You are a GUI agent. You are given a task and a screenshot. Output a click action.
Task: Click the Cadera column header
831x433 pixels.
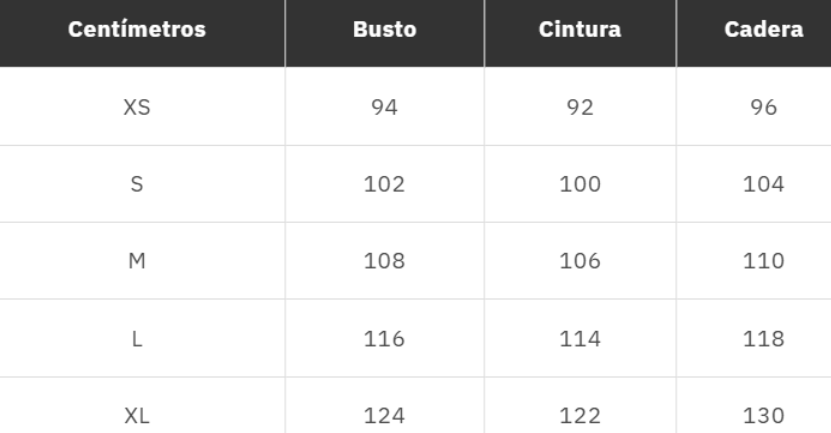pos(764,29)
